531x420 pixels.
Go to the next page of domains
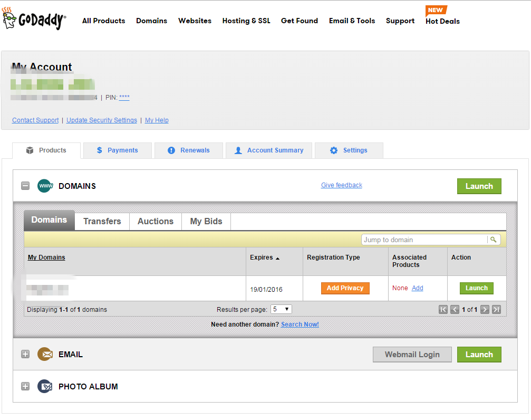coord(485,310)
